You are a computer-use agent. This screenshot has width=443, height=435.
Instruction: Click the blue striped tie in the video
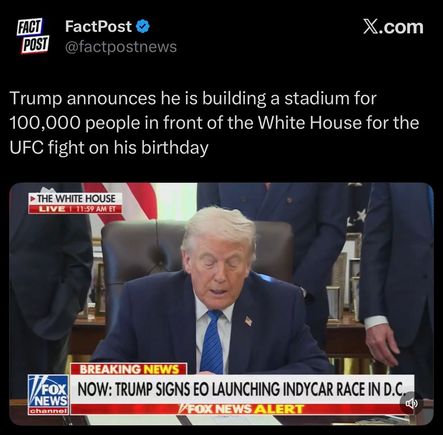tap(212, 341)
